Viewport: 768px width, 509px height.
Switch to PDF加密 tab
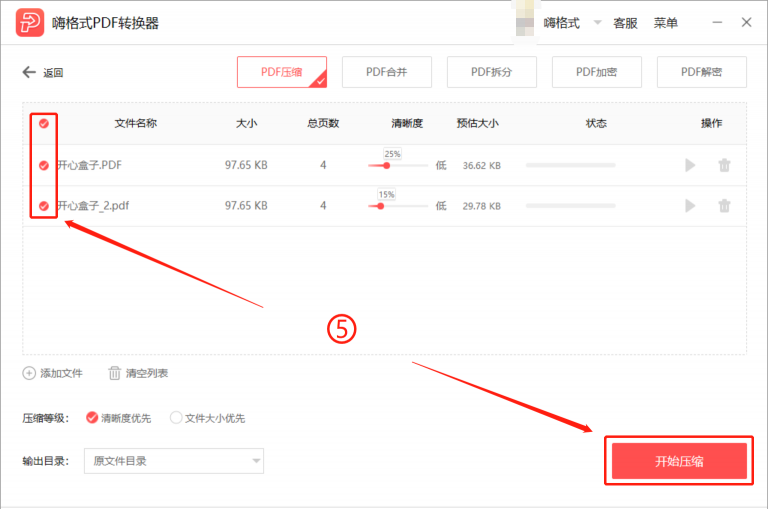coord(597,72)
